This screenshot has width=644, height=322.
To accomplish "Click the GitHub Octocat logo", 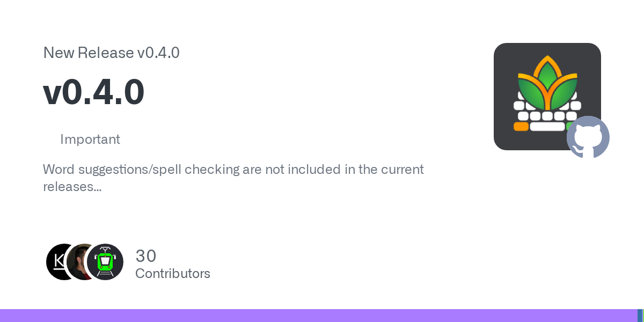I will 588,137.
